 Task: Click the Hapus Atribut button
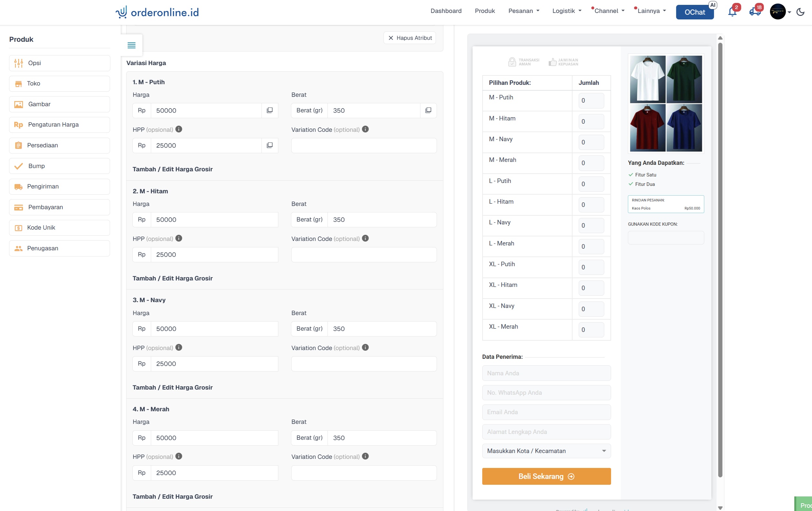click(x=409, y=38)
